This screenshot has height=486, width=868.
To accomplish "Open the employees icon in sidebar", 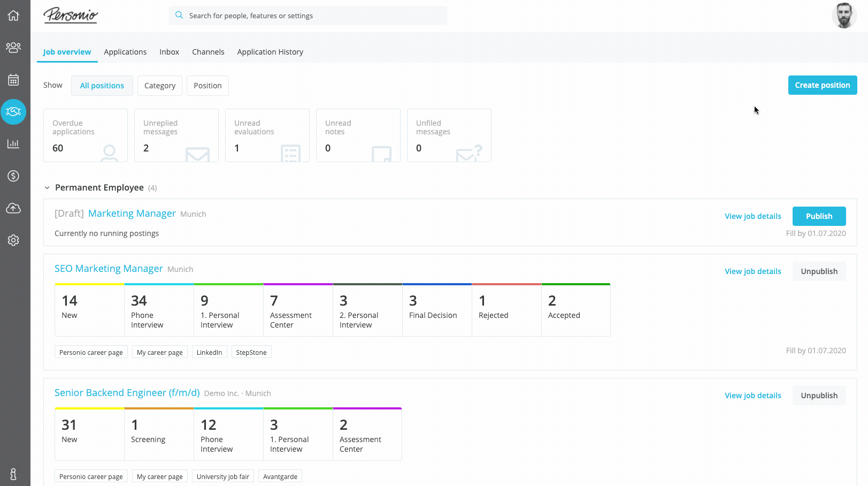I will click(x=13, y=48).
